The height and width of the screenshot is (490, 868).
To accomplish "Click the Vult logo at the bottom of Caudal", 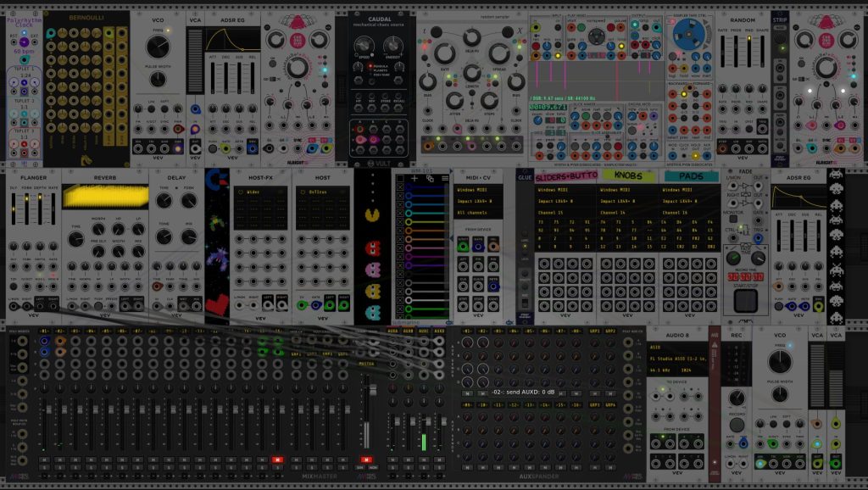I will (x=380, y=164).
